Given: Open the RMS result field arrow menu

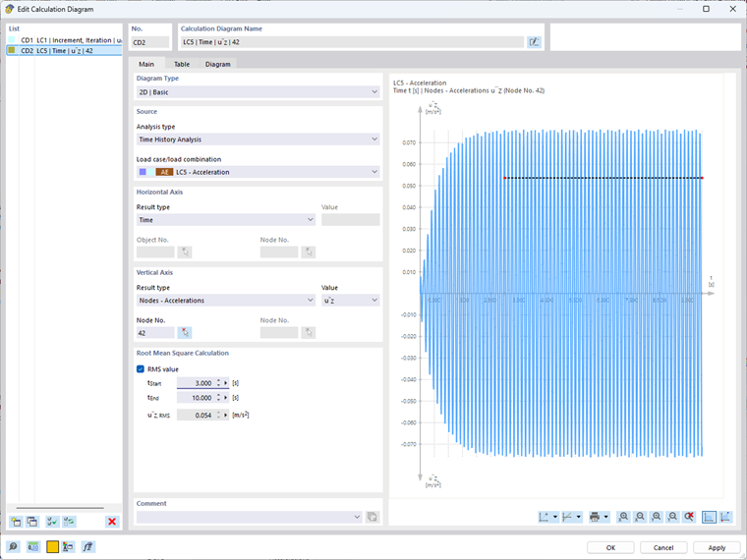Looking at the screenshot, I should tap(226, 416).
